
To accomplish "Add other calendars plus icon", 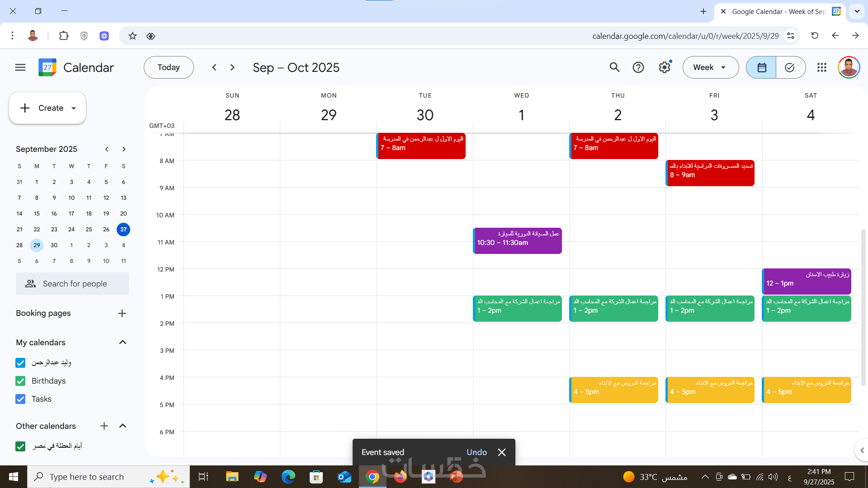I will [104, 426].
